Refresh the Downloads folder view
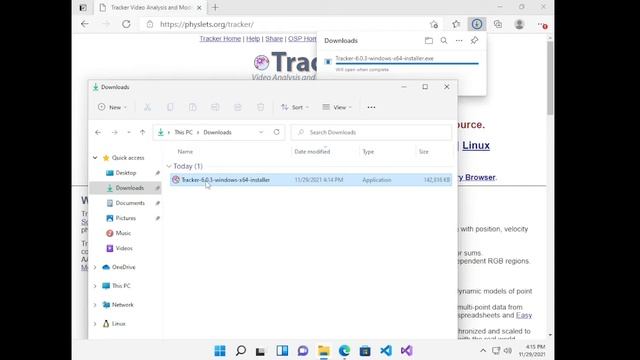 pos(277,132)
